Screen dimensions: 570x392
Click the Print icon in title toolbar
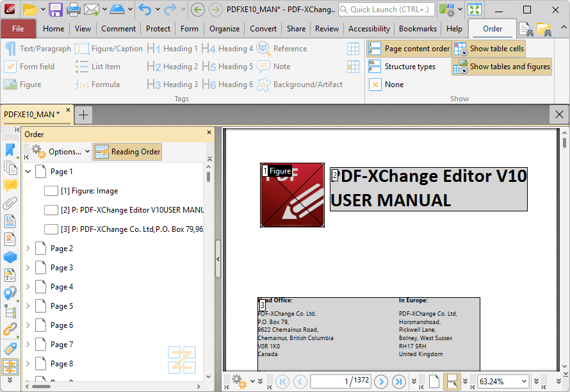(74, 10)
